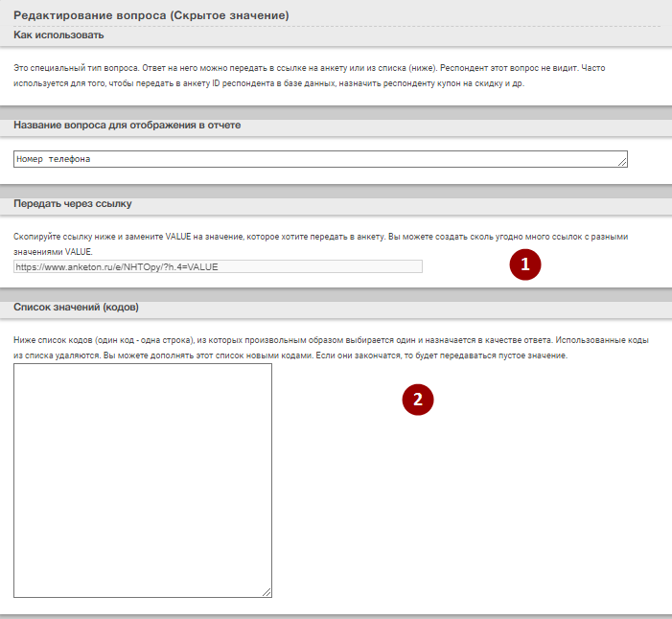Click the instruction text 'Скопируйте ссылку ниже'
The height and width of the screenshot is (619, 672).
pyautogui.click(x=77, y=236)
